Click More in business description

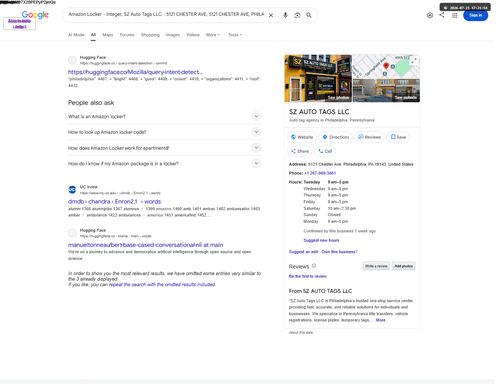[380, 320]
